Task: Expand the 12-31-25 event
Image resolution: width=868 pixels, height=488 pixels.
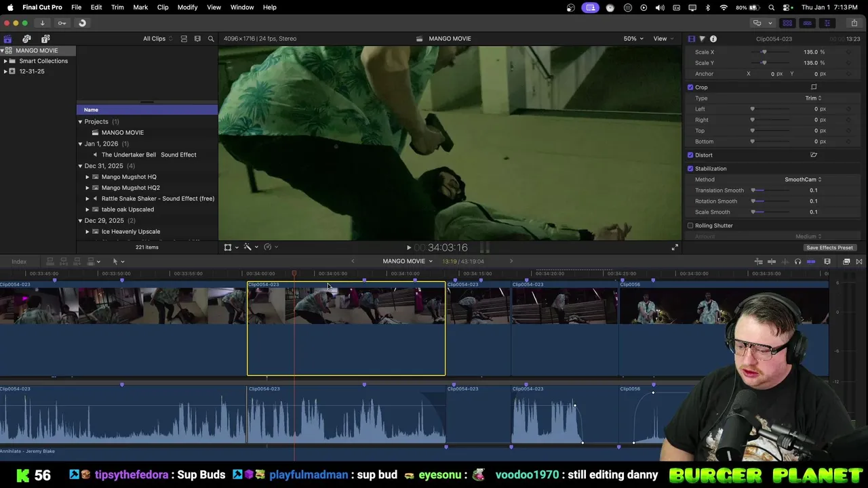Action: [5, 71]
